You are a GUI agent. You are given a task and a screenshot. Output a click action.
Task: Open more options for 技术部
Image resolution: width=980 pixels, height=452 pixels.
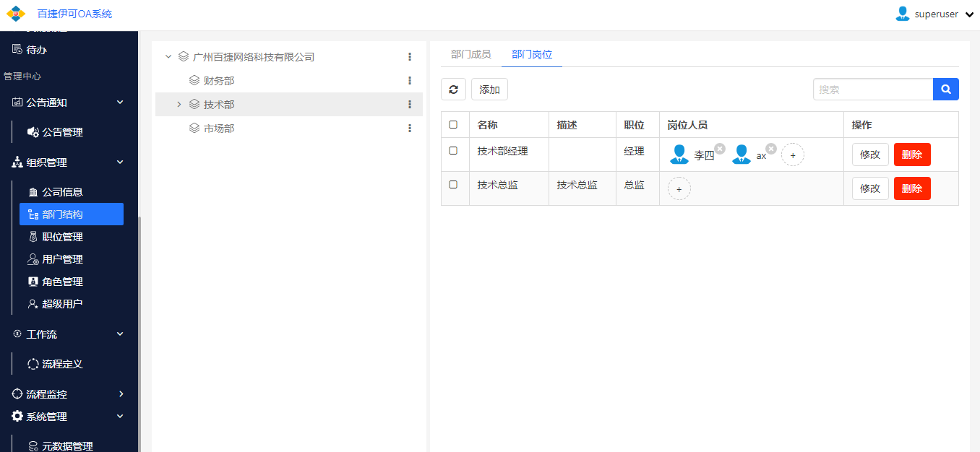pyautogui.click(x=410, y=104)
